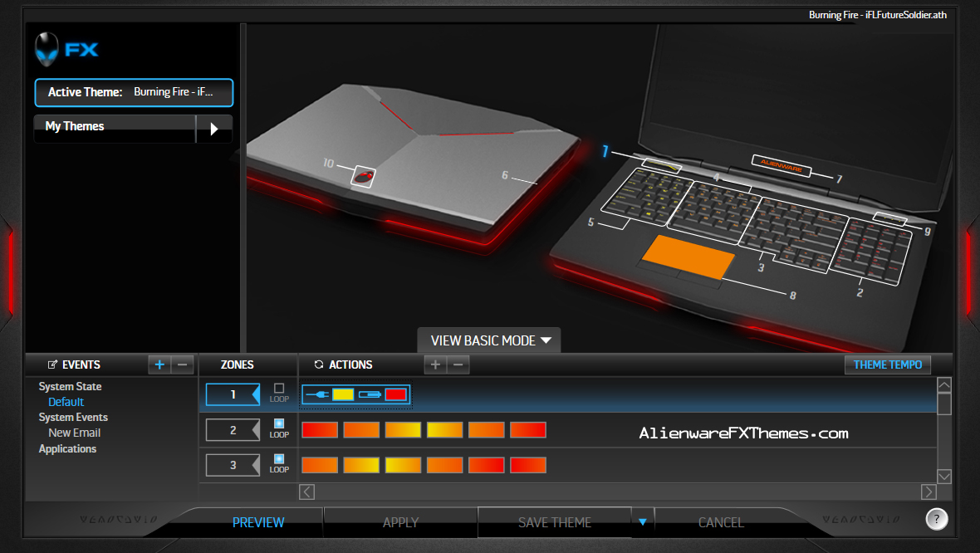Click the Save Theme button
This screenshot has width=980, height=553.
[x=555, y=522]
